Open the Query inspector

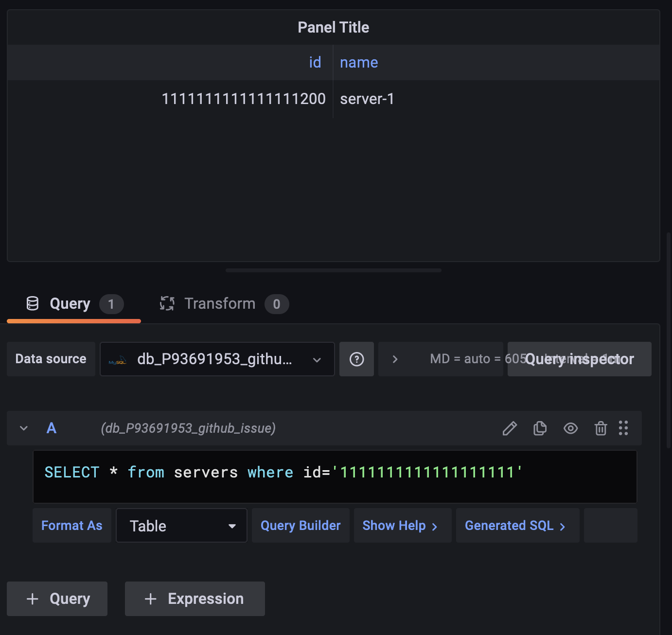(579, 359)
